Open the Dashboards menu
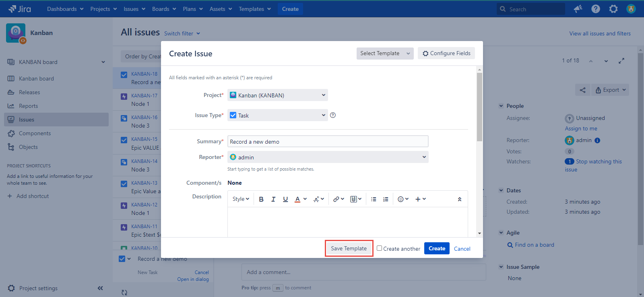The width and height of the screenshot is (644, 297). pyautogui.click(x=65, y=9)
